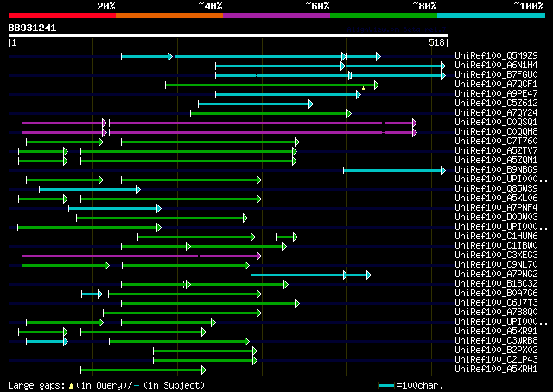The width and height of the screenshot is (553, 392).
Task: Click the green alignment bar in the D0DW03 row
Action: point(162,218)
